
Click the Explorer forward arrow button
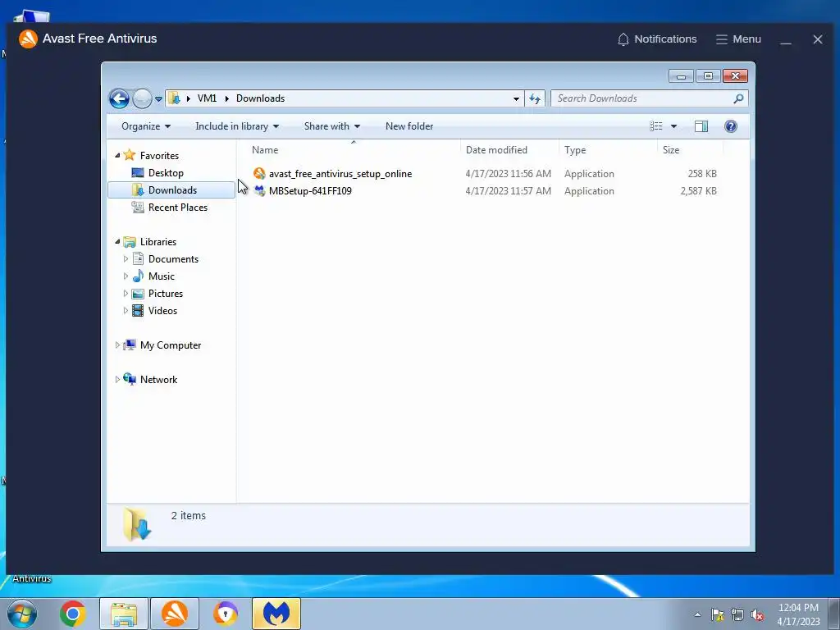click(142, 98)
